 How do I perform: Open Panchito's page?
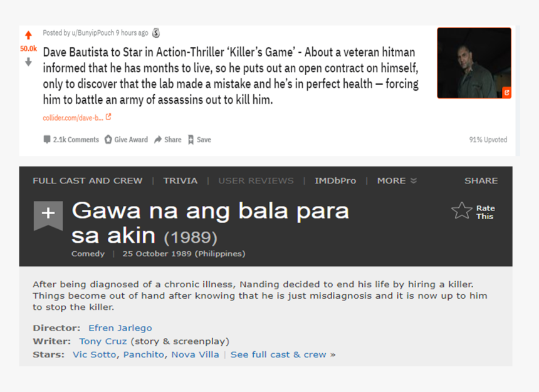(144, 354)
